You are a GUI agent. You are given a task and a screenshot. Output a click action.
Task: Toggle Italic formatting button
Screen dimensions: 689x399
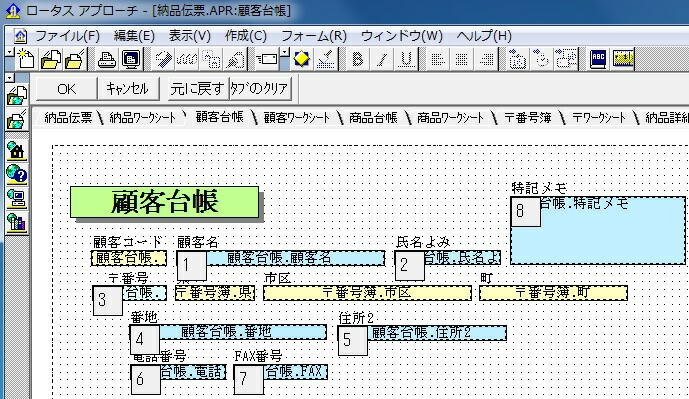(x=382, y=58)
